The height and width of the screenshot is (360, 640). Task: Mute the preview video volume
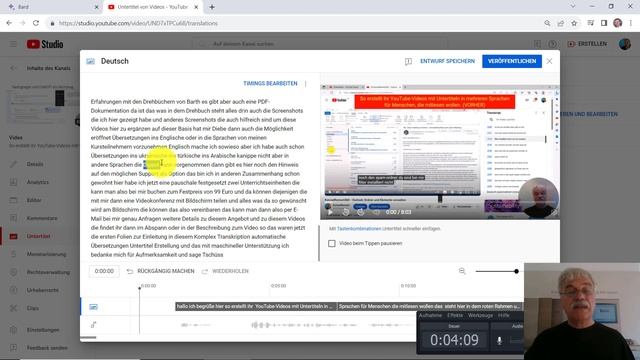[x=376, y=212]
